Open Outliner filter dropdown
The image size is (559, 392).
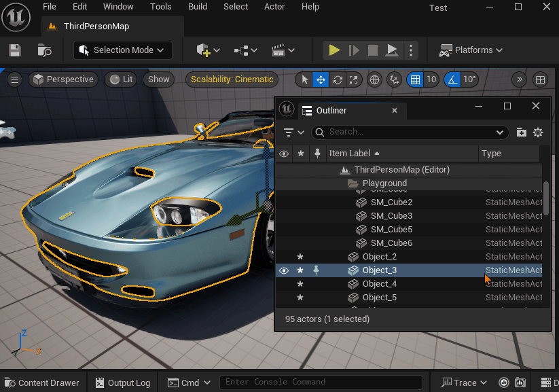click(293, 132)
